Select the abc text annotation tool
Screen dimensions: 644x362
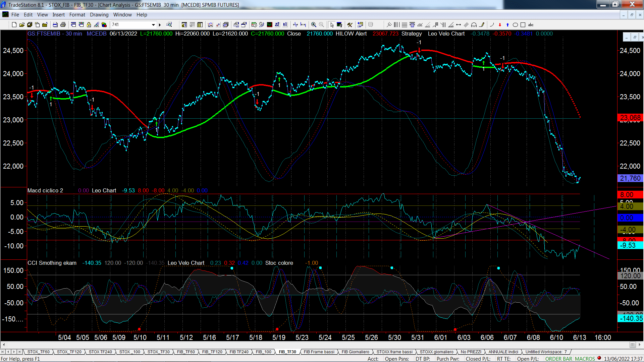pos(531,24)
